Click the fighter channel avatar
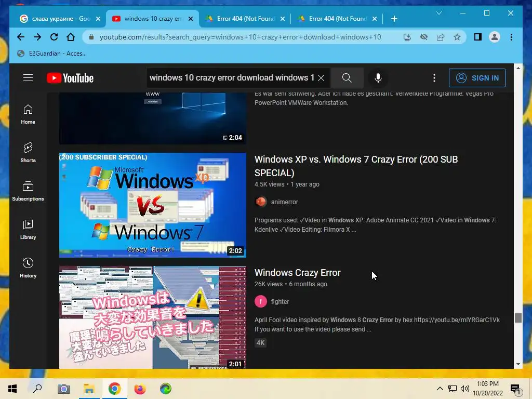This screenshot has height=399, width=532. (261, 302)
